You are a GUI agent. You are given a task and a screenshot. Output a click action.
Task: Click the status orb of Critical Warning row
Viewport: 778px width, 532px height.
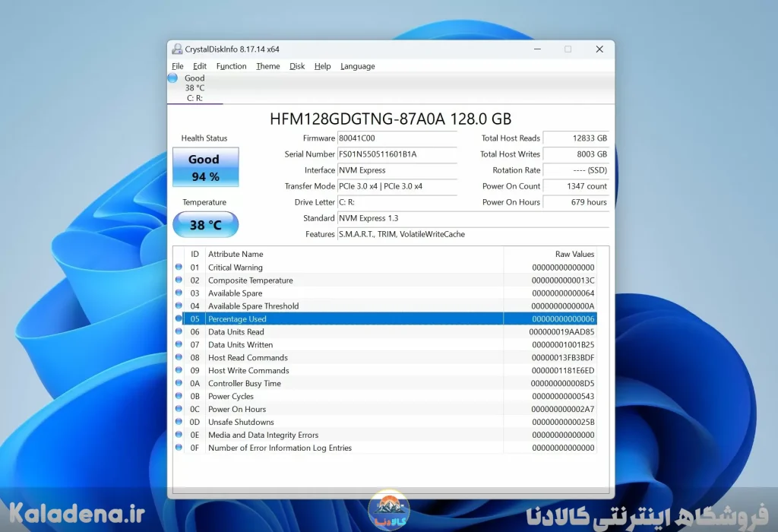click(179, 267)
